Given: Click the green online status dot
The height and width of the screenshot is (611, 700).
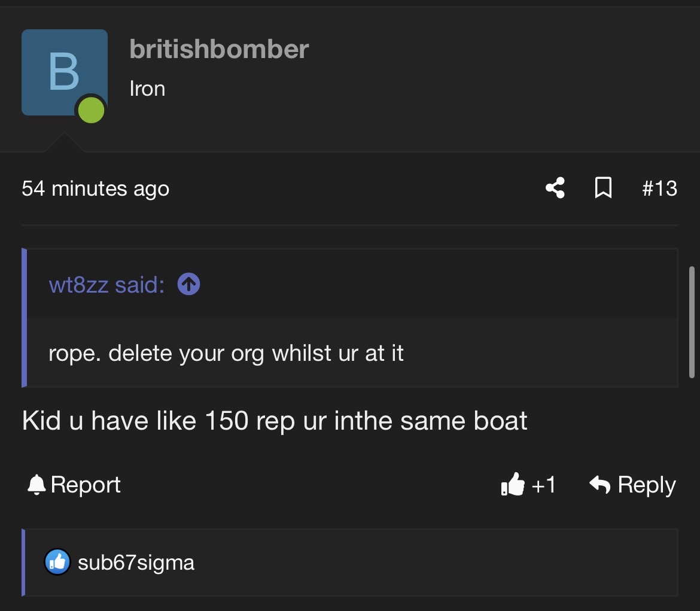Looking at the screenshot, I should pyautogui.click(x=91, y=110).
